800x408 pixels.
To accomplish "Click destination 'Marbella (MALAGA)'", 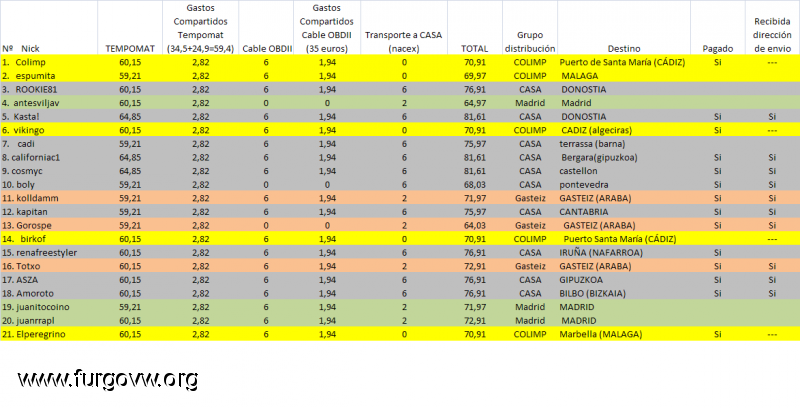I will 601,334.
